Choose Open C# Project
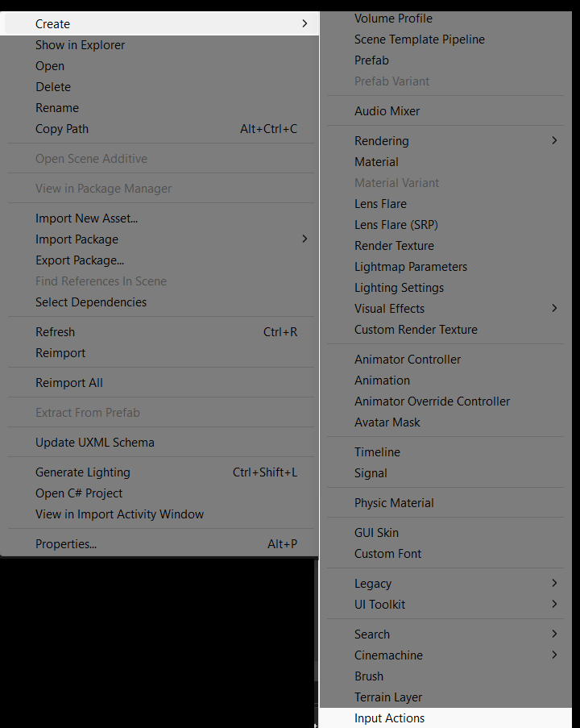Viewport: 580px width, 728px height. (79, 493)
